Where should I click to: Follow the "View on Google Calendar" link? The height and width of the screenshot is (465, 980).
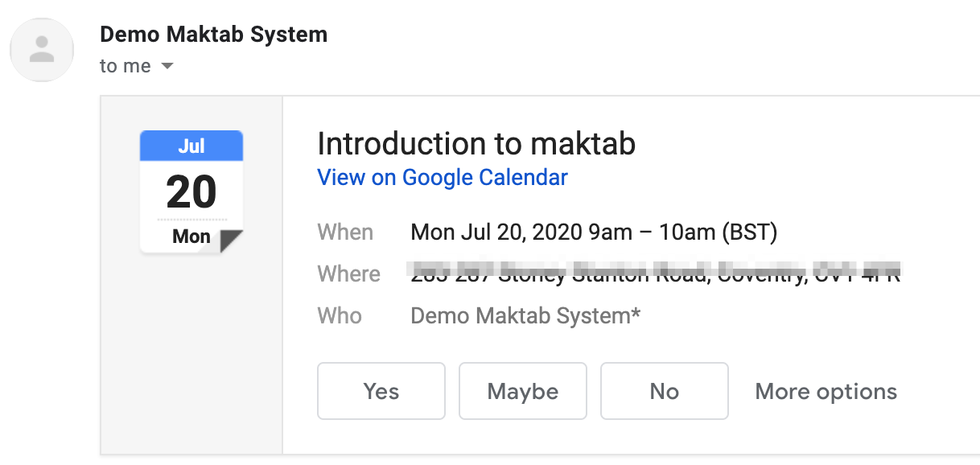point(443,177)
